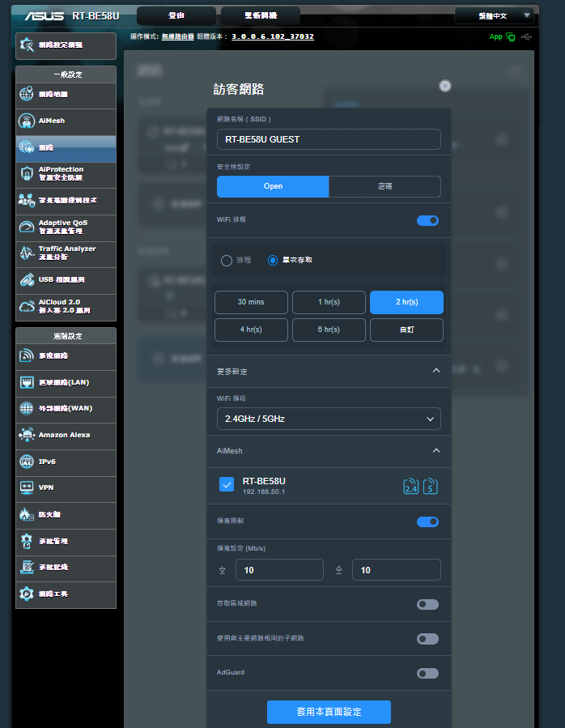Viewport: 565px width, 728px height.
Task: Click the IPv6 icon in the sidebar
Action: pos(27,462)
